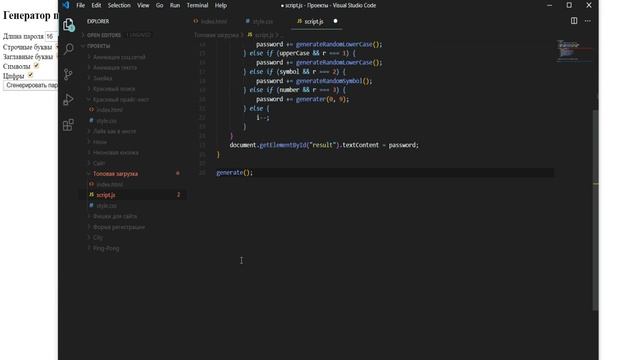Screen dimensions: 640x360
Task: Click the code minimap preview
Action: 573,51
